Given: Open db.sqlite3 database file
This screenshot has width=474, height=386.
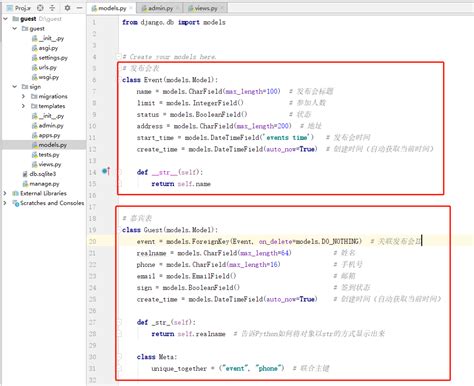Looking at the screenshot, I should (39, 174).
